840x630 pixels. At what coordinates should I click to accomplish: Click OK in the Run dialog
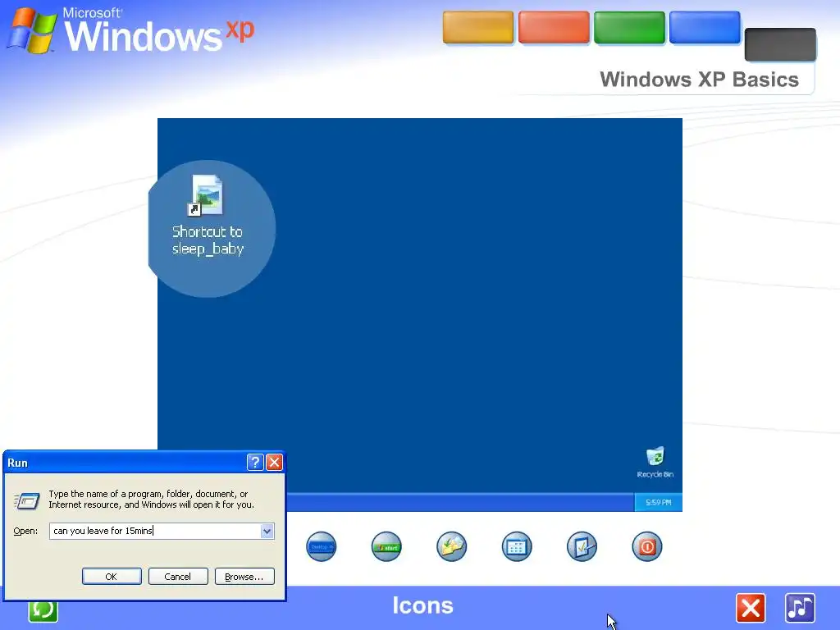[x=112, y=577]
